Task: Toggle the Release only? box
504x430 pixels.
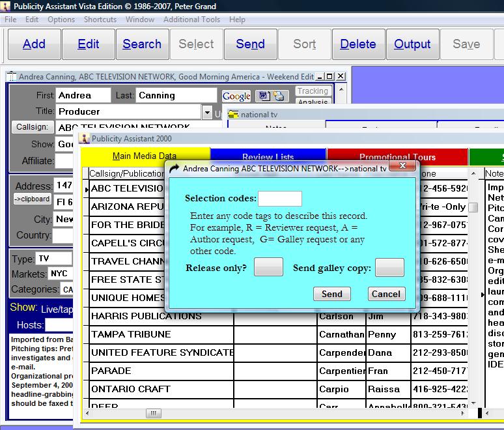Action: tap(268, 267)
